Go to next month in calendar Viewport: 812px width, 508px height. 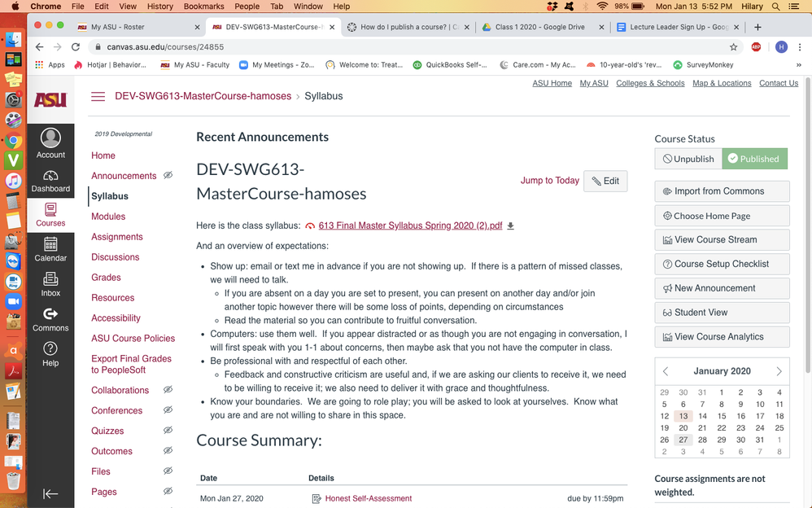pyautogui.click(x=779, y=371)
